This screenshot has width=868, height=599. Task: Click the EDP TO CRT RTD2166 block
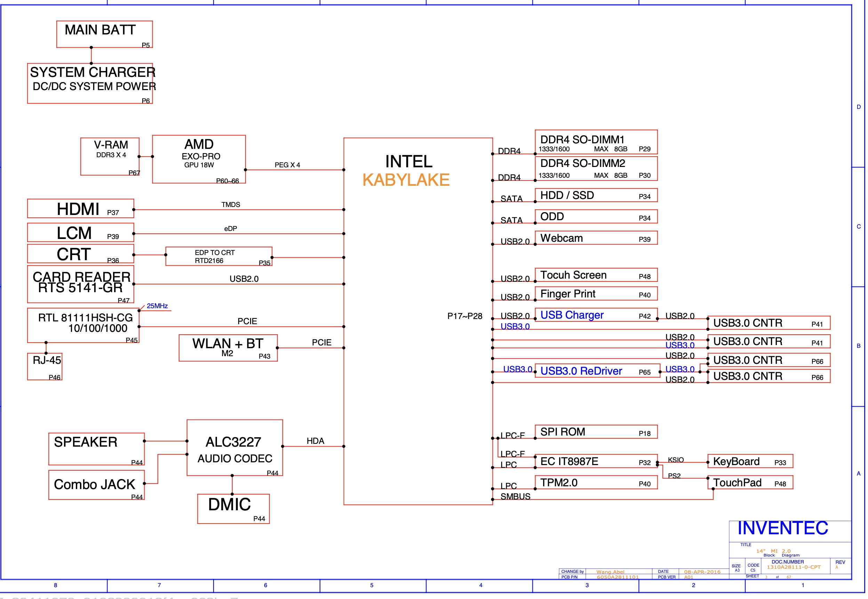[x=219, y=256]
